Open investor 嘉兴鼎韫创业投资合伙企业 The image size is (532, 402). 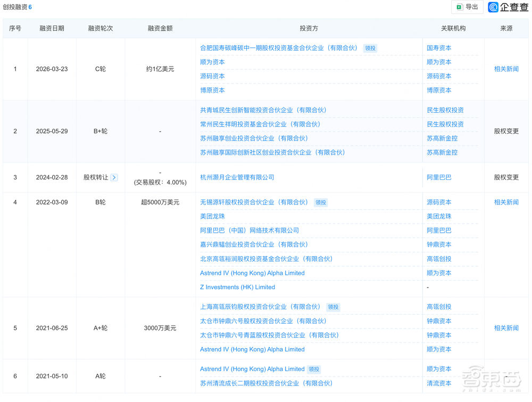(x=254, y=244)
